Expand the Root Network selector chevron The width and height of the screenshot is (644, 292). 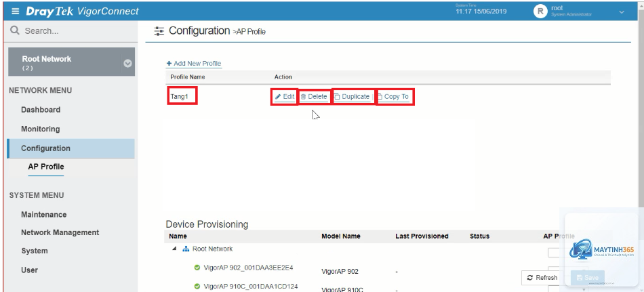[127, 63]
